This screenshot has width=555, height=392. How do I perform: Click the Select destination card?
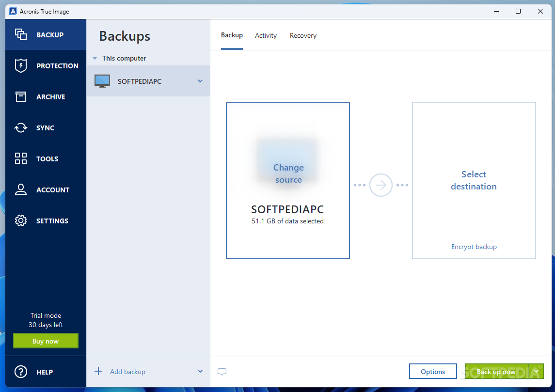[x=474, y=180]
